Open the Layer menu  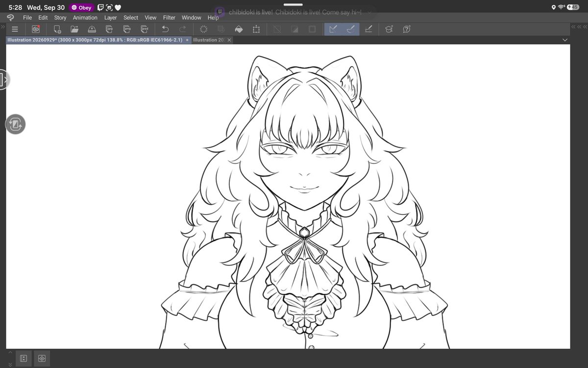click(x=111, y=18)
